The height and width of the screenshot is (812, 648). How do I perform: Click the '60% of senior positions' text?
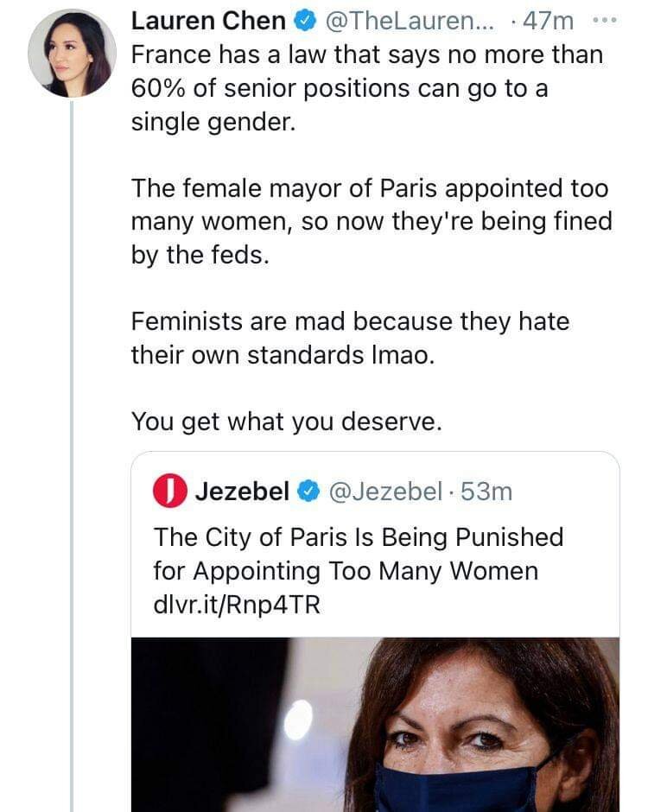point(339,89)
